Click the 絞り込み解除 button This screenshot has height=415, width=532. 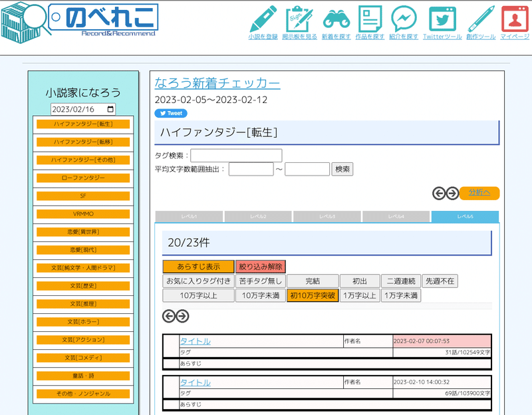[261, 267]
